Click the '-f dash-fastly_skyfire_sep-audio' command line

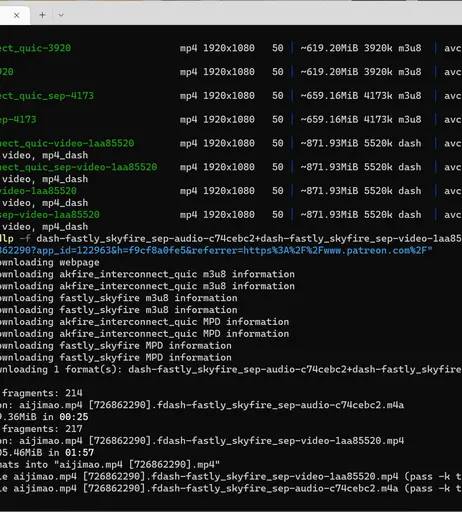pos(231,239)
